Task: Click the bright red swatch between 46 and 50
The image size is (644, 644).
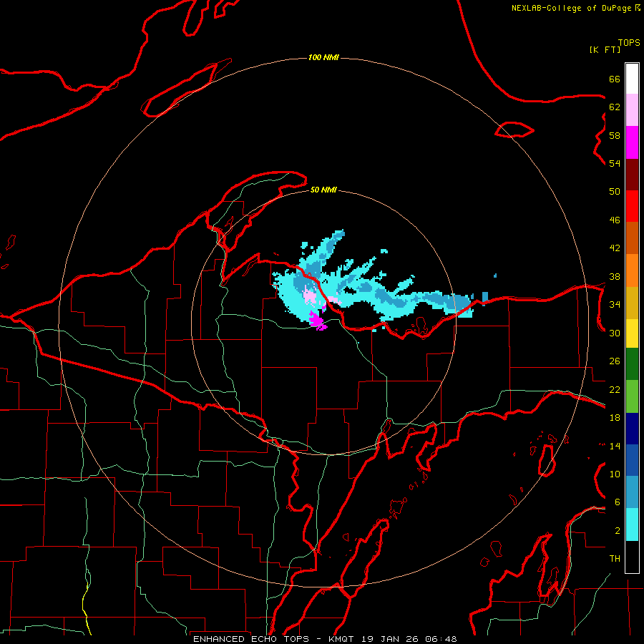Action: pos(632,206)
